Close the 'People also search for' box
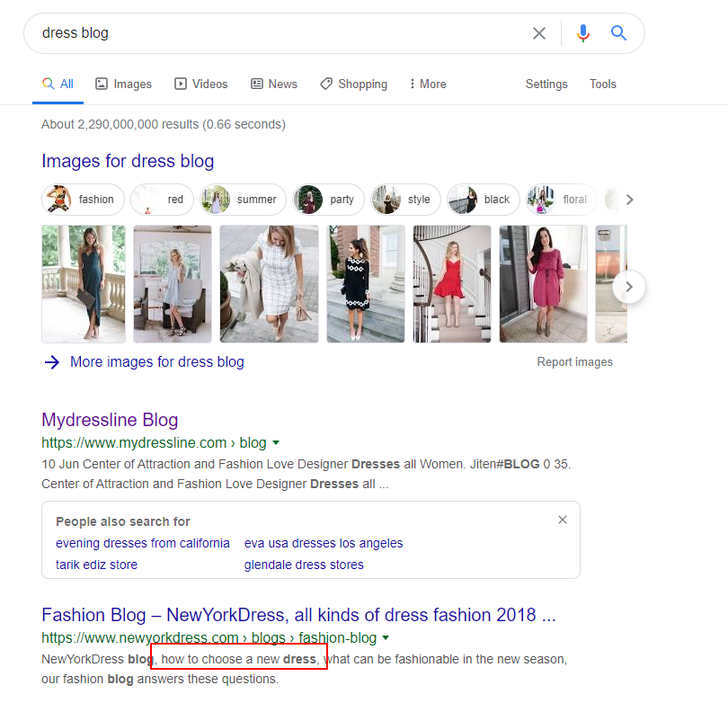Screen dimensions: 728x703 pyautogui.click(x=563, y=520)
